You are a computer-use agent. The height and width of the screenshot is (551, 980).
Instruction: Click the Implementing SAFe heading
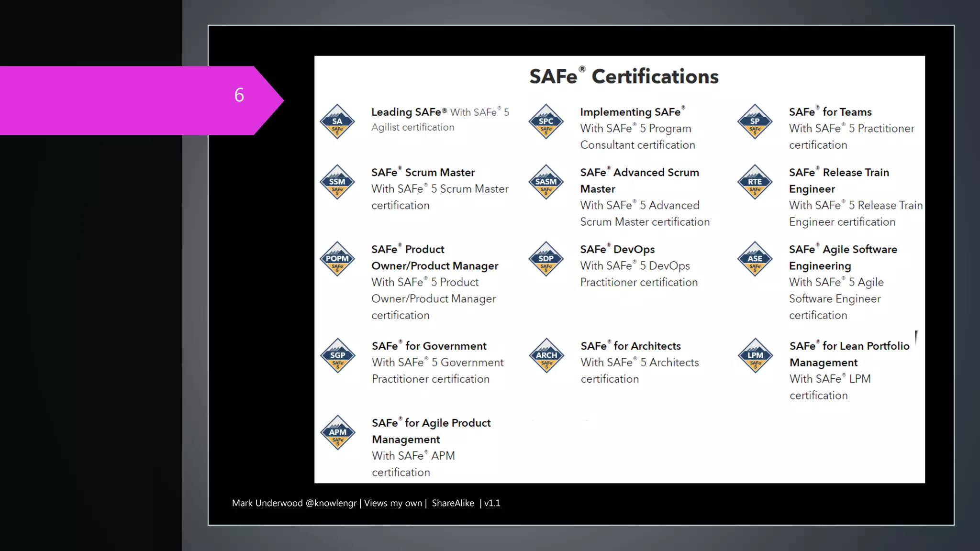(632, 112)
